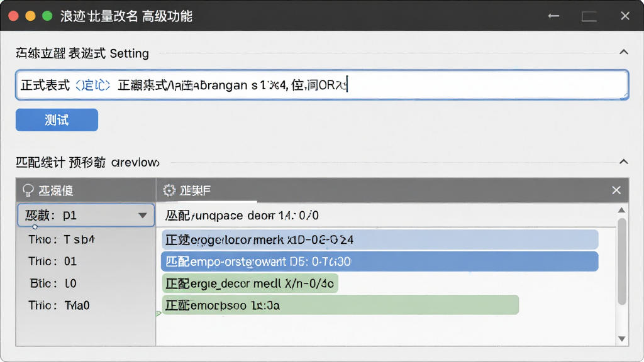Select the light blue result row ending 24

(x=379, y=239)
